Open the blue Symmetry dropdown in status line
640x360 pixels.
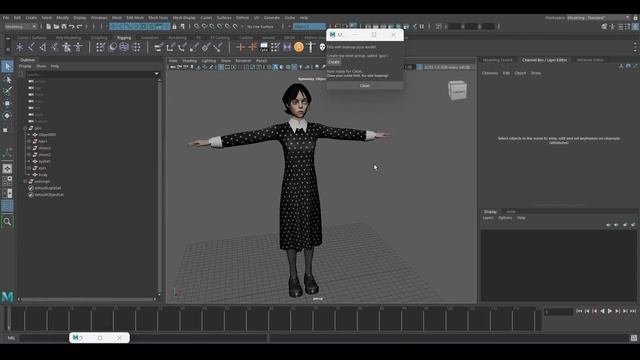309,27
